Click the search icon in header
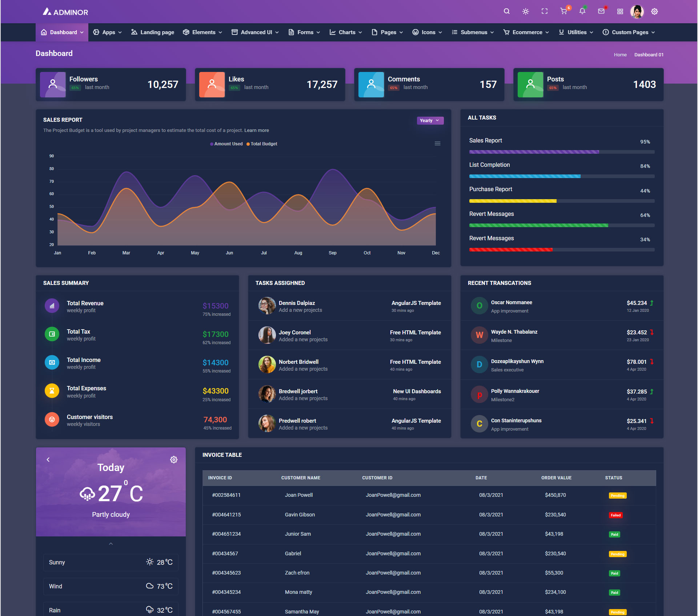 (x=506, y=11)
